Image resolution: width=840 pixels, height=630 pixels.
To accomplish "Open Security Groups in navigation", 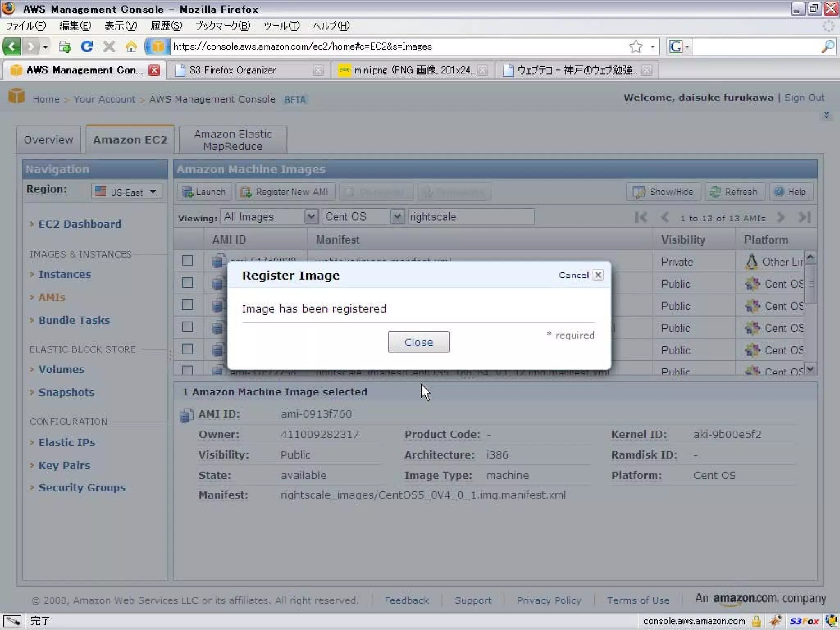I will click(x=82, y=487).
